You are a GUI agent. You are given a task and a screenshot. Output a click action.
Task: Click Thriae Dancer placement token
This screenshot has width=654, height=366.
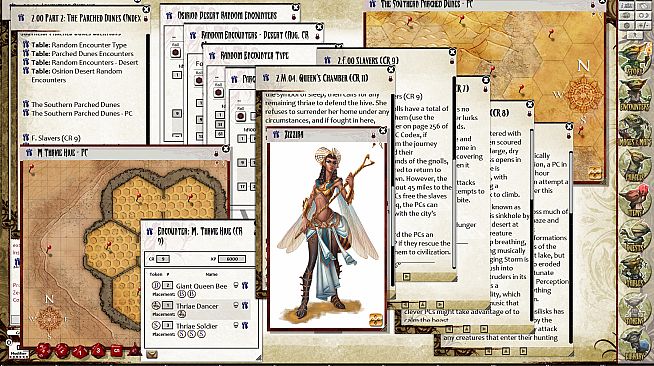click(x=181, y=314)
